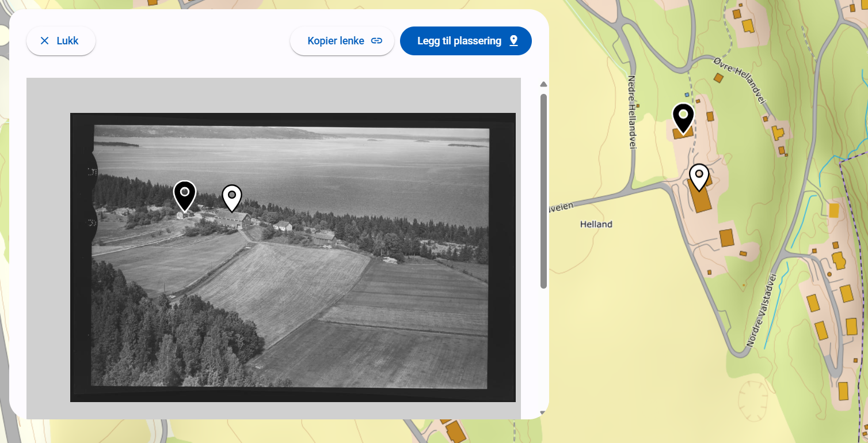Click the Helland place label on the map
The height and width of the screenshot is (443, 868).
(596, 224)
